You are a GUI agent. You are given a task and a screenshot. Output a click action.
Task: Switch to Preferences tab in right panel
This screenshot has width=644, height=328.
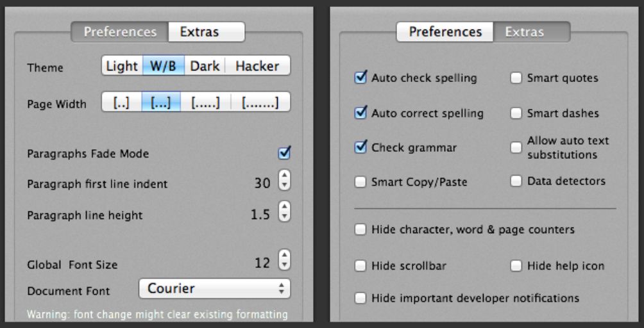click(x=445, y=31)
